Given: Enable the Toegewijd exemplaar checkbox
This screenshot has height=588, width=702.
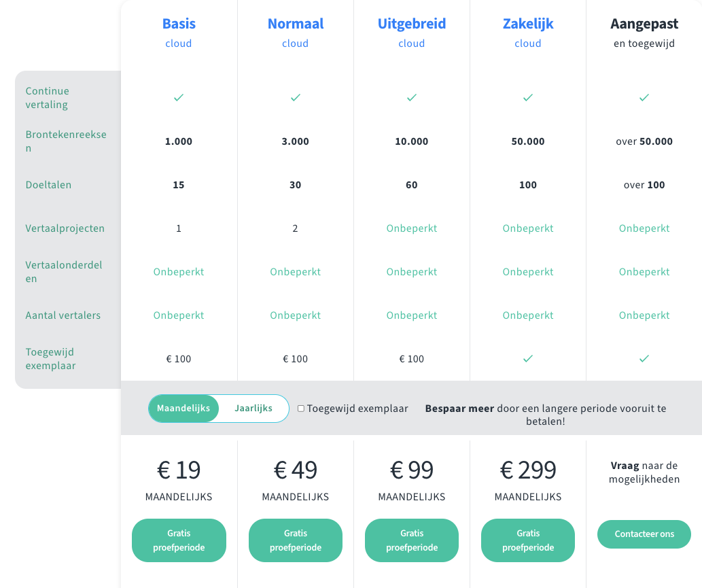Looking at the screenshot, I should tap(301, 409).
